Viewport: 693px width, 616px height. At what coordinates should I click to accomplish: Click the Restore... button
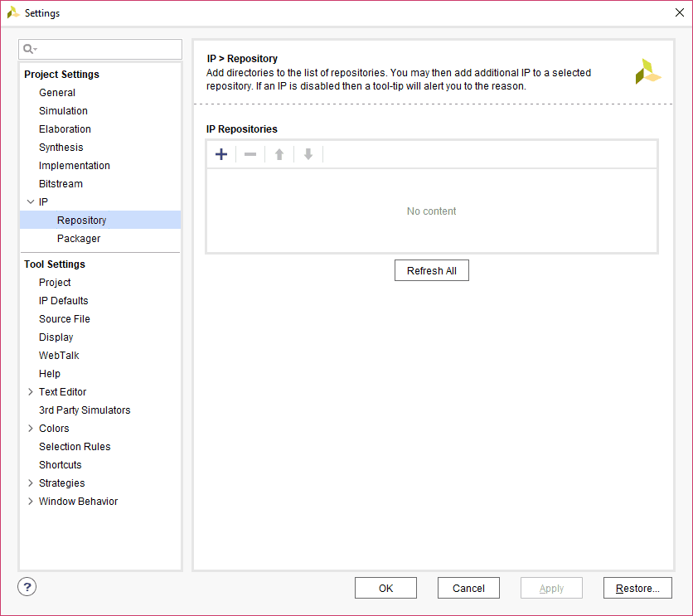[637, 588]
